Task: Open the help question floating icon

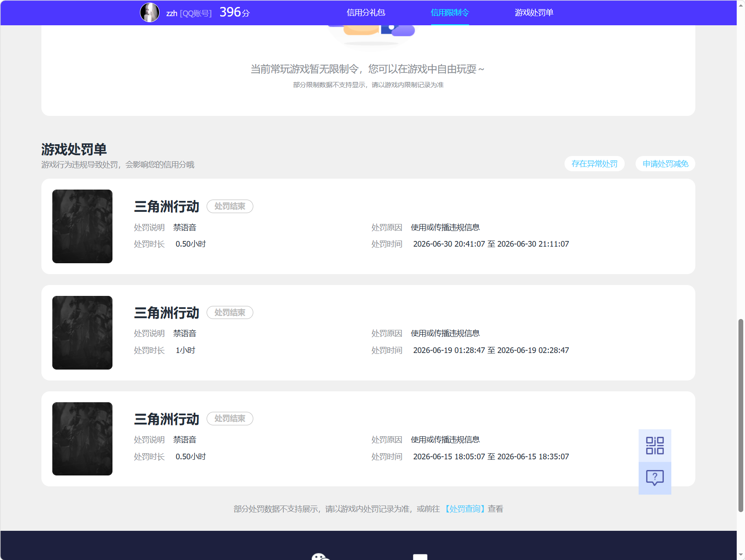Action: click(x=655, y=478)
